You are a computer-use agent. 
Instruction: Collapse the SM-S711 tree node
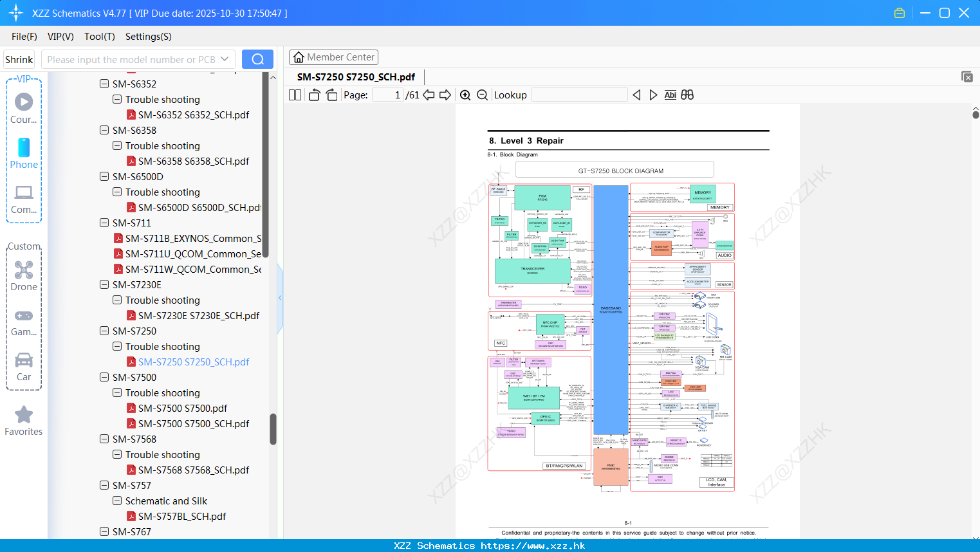pyautogui.click(x=104, y=223)
